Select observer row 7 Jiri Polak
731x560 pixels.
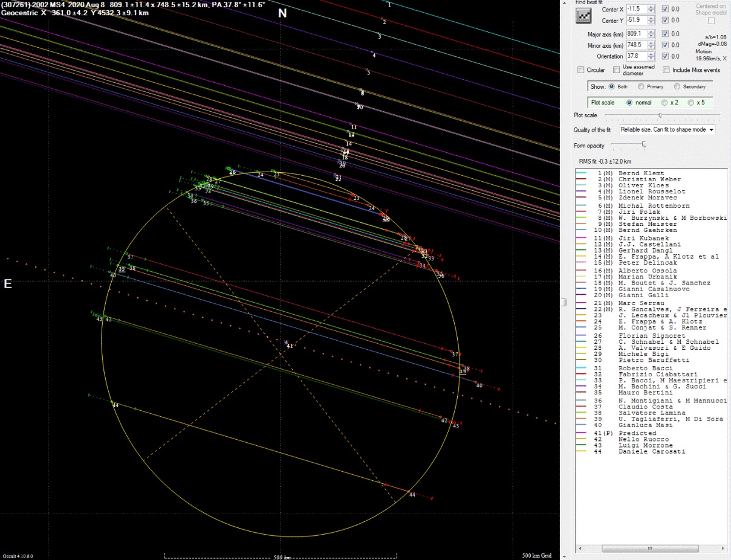point(652,212)
